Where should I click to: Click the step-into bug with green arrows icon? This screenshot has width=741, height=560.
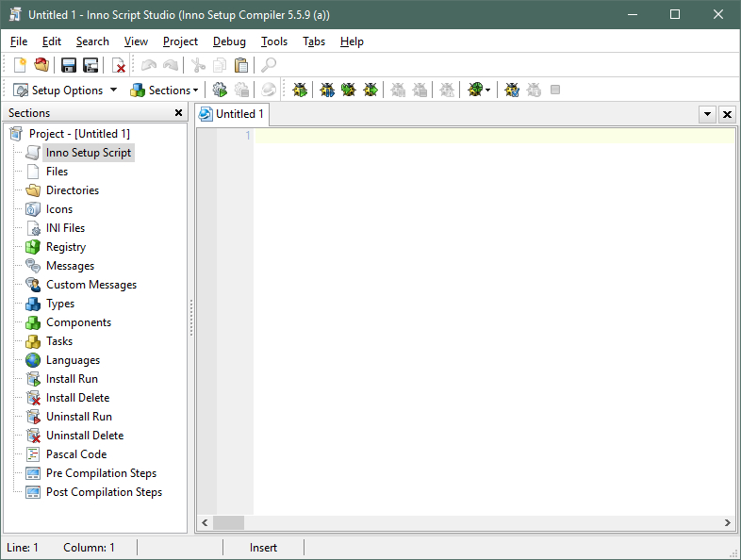[x=349, y=90]
